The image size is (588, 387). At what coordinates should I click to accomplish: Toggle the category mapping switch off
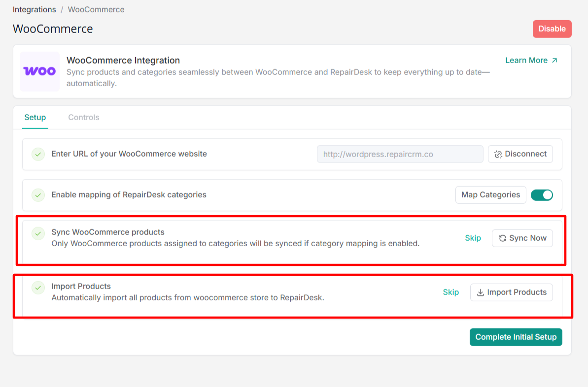(542, 195)
